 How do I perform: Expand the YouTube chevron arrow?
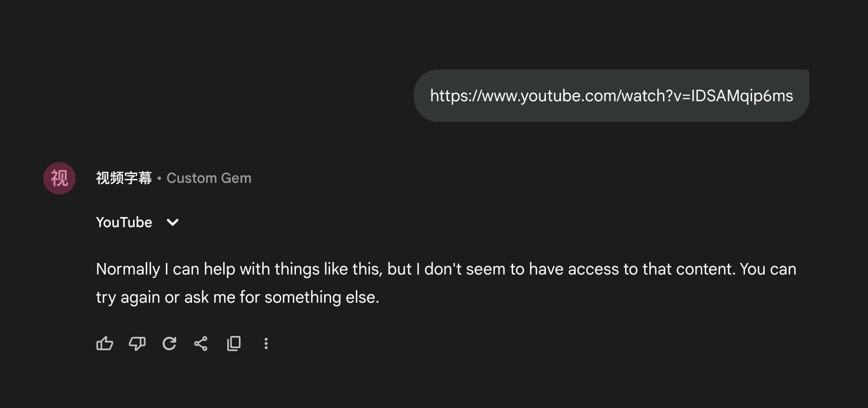click(x=172, y=222)
